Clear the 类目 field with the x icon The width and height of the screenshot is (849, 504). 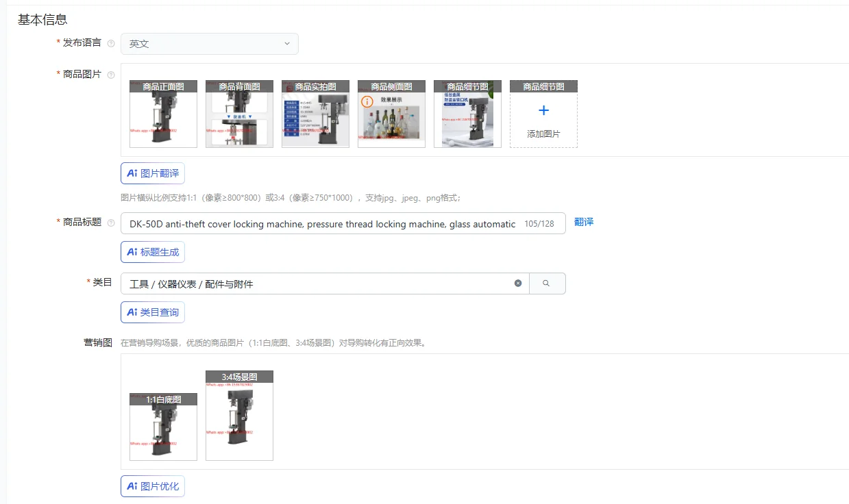click(x=518, y=283)
